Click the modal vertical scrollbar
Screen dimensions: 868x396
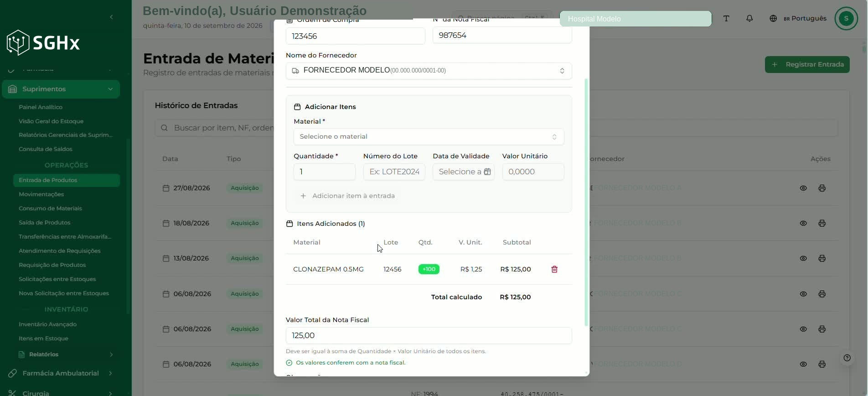pyautogui.click(x=586, y=202)
